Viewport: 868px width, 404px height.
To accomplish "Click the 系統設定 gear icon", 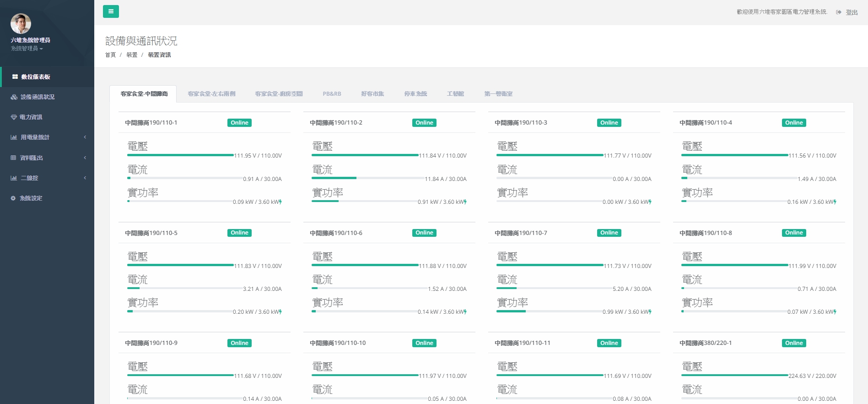I will coord(13,198).
